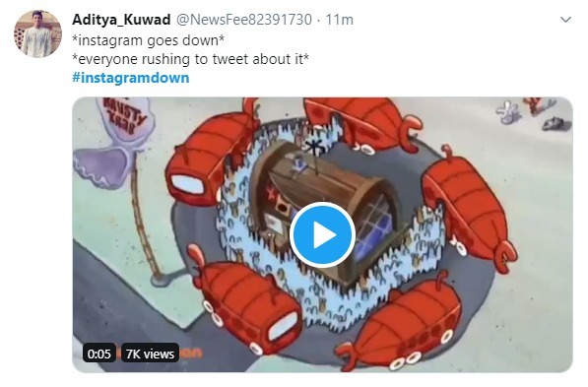Click the 7K views badge

click(150, 354)
